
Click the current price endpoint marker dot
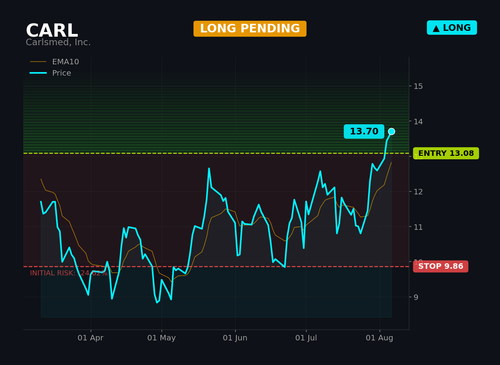[x=392, y=131]
